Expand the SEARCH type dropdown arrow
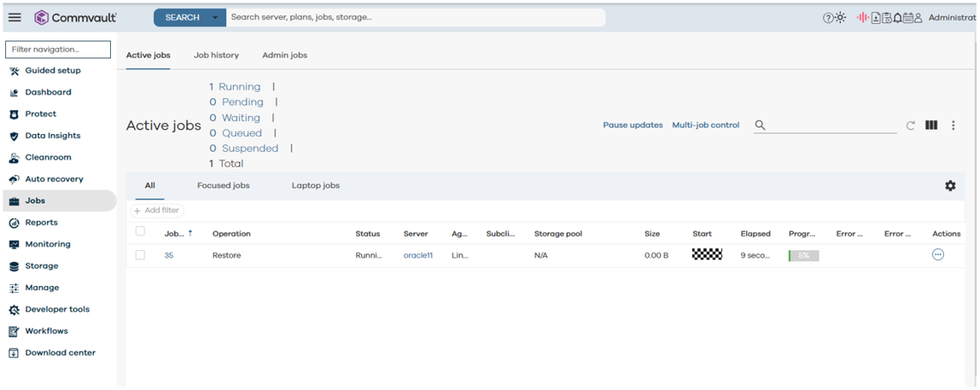 coord(215,17)
